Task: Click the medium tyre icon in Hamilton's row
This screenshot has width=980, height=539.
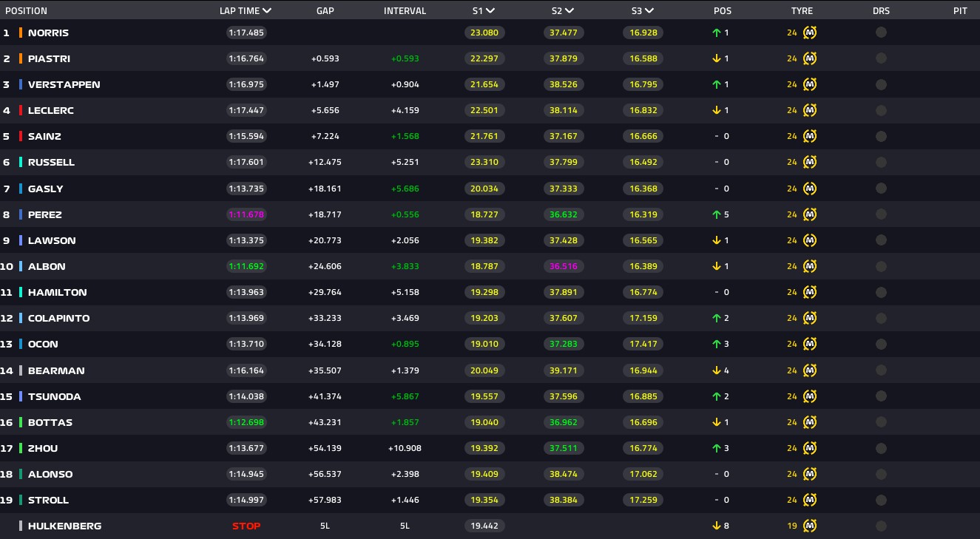Action: pos(810,292)
